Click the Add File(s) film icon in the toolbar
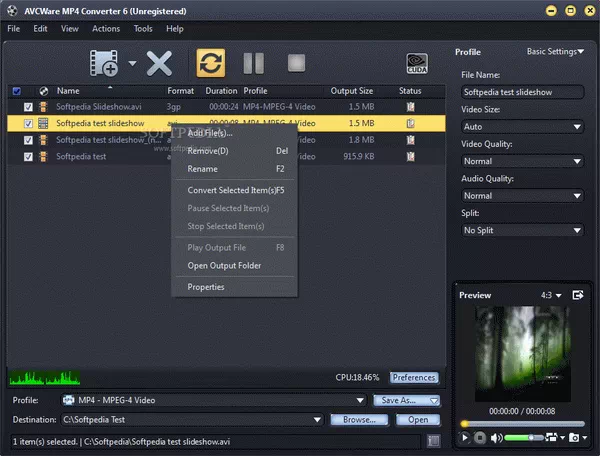 point(104,63)
